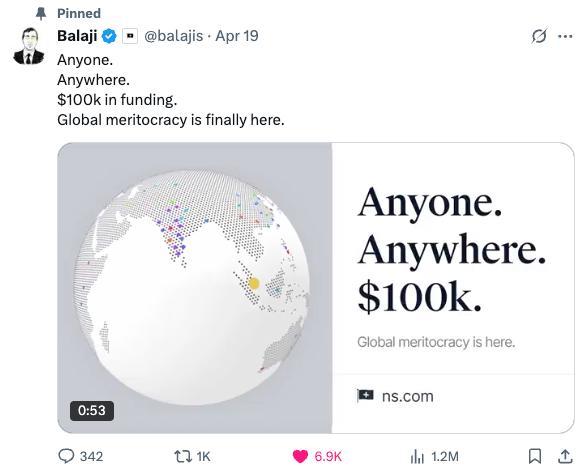Click the 0:53 video duration badge

92,410
